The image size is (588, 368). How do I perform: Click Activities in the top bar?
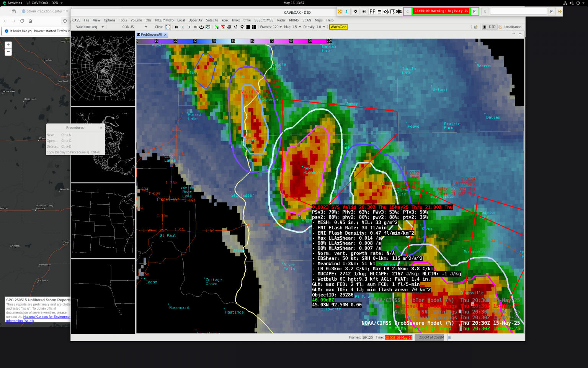click(12, 3)
